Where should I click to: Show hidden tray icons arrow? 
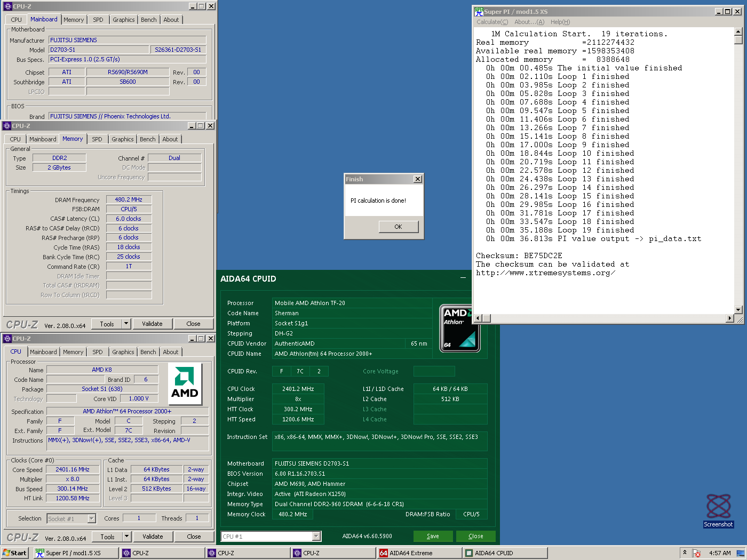(685, 553)
